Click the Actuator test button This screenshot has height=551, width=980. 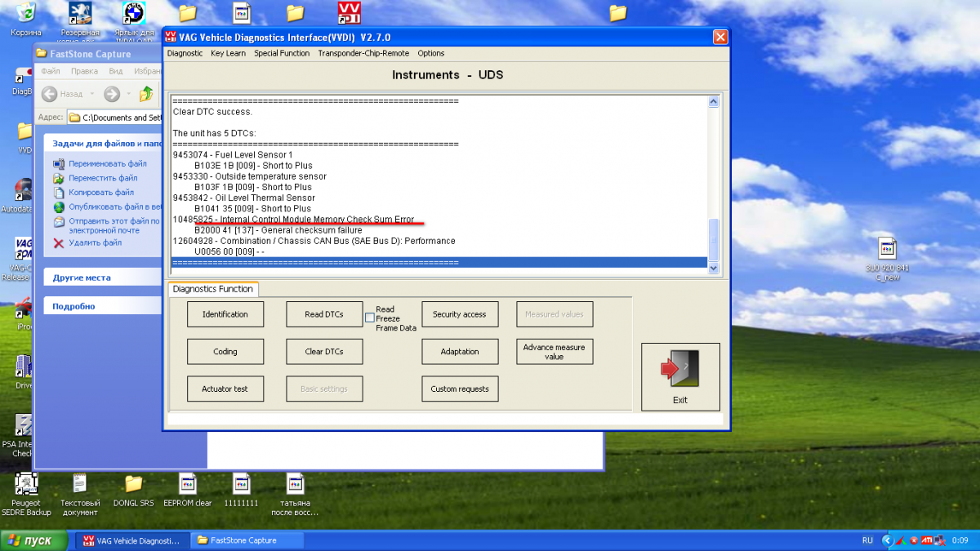click(225, 389)
